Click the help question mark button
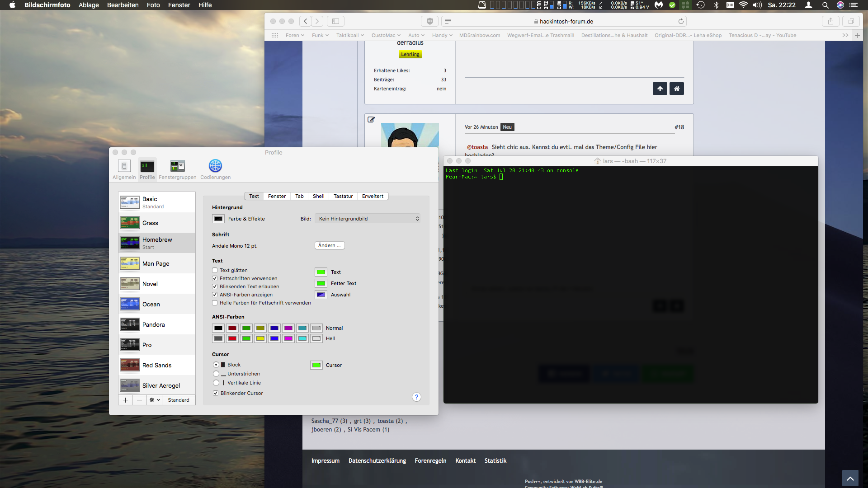This screenshot has height=488, width=868. 416,397
